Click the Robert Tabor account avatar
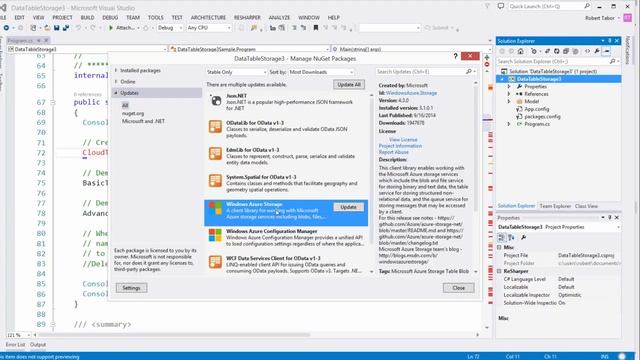Viewport: 640px width, 360px height. click(x=627, y=18)
